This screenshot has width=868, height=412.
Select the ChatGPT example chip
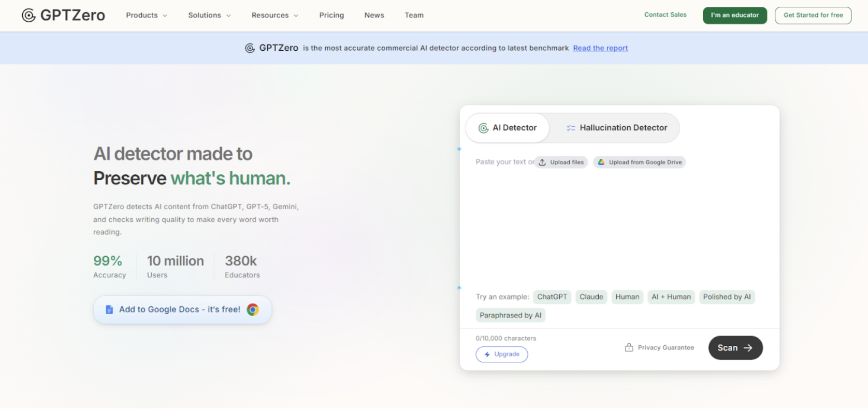click(x=552, y=297)
